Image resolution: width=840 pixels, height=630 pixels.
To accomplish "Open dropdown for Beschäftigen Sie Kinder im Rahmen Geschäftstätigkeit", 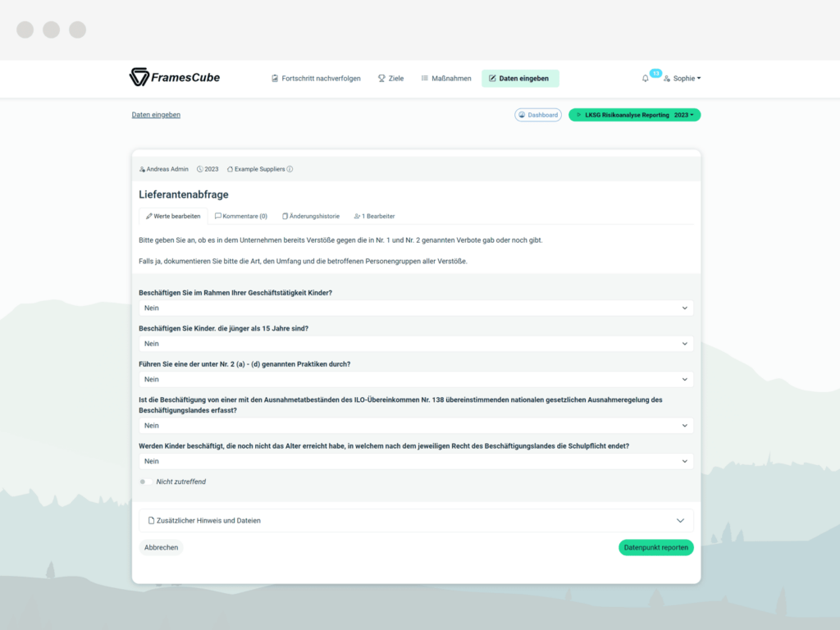I will [x=416, y=308].
